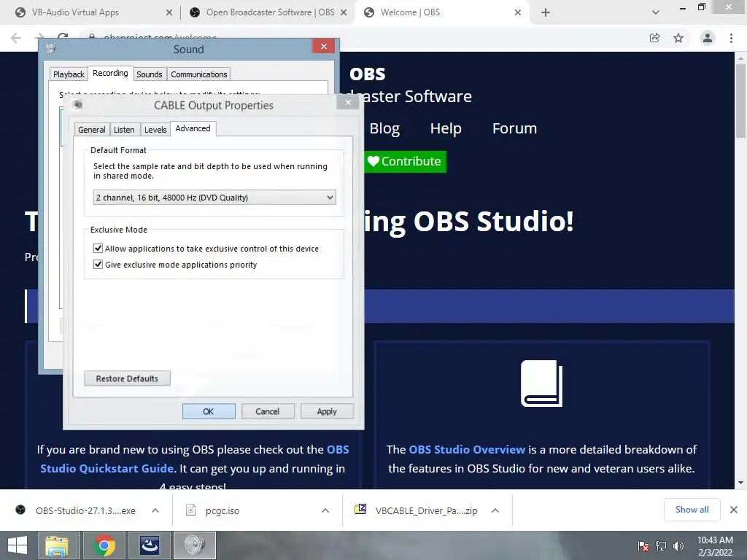Close the CABLE Output Properties dialog
Image resolution: width=747 pixels, height=560 pixels.
tap(348, 102)
